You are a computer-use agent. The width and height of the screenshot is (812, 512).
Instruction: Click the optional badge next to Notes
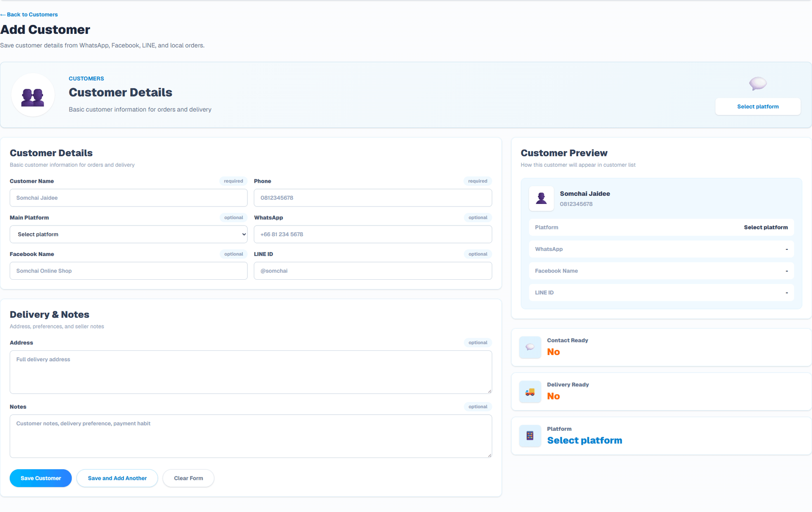tap(478, 407)
